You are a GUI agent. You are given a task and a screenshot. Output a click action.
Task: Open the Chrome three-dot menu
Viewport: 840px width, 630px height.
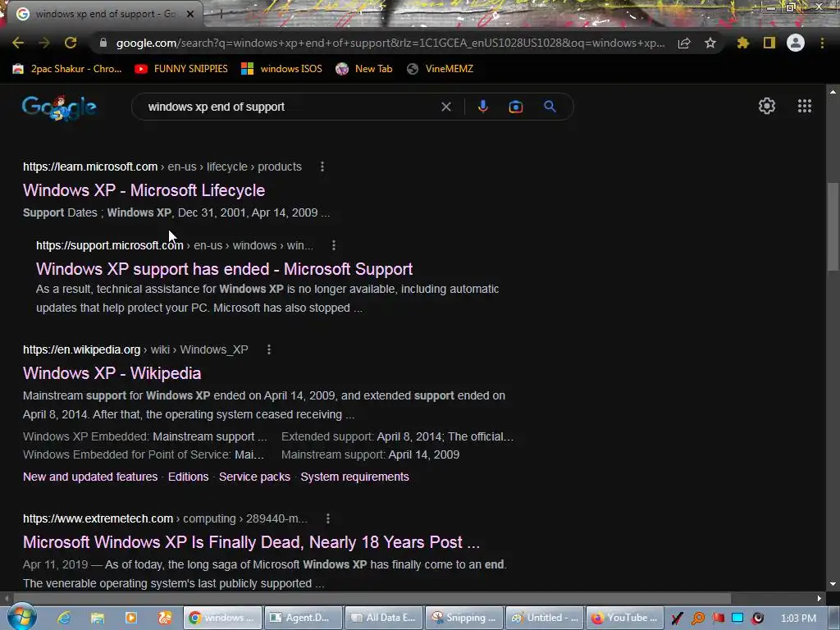(822, 43)
